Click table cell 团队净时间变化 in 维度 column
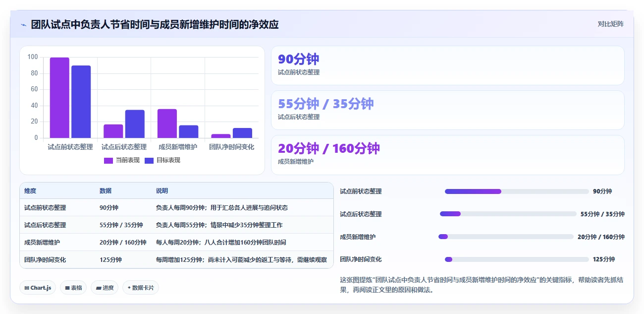Viewport: 644px width, 314px height. pos(45,260)
